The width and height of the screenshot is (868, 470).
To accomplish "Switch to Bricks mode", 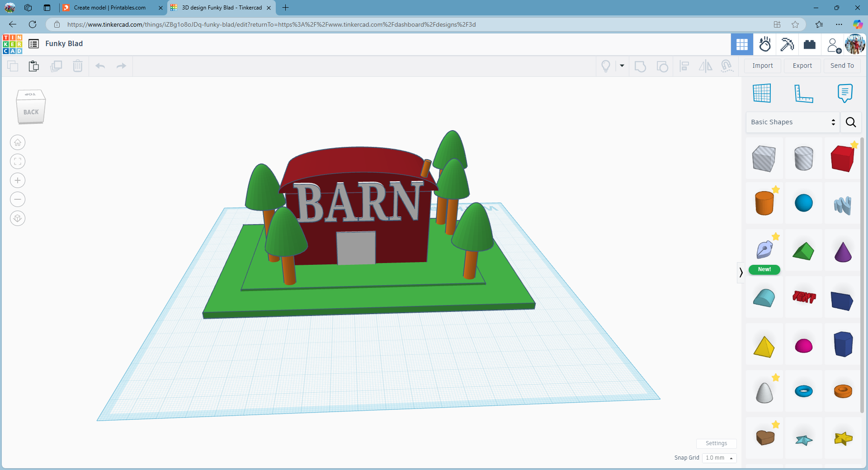I will (810, 44).
